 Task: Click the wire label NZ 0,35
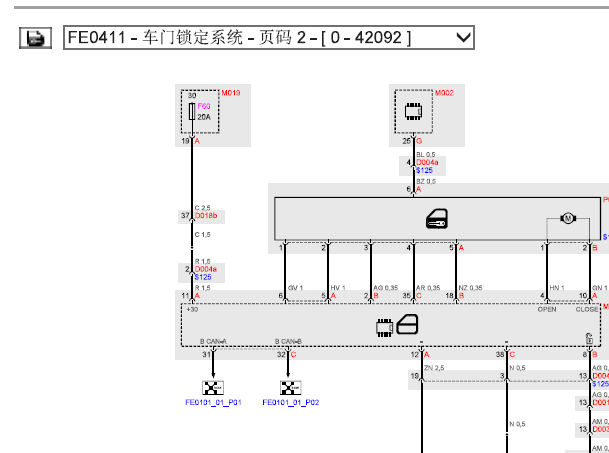(470, 288)
